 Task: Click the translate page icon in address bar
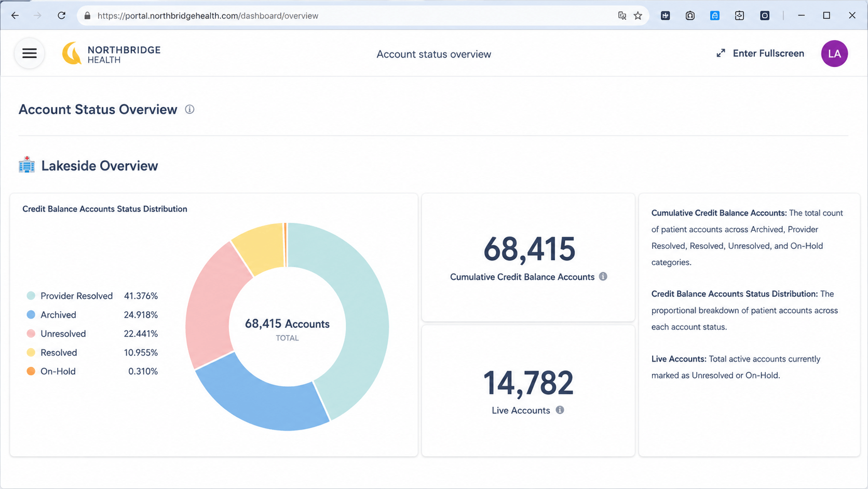point(622,16)
